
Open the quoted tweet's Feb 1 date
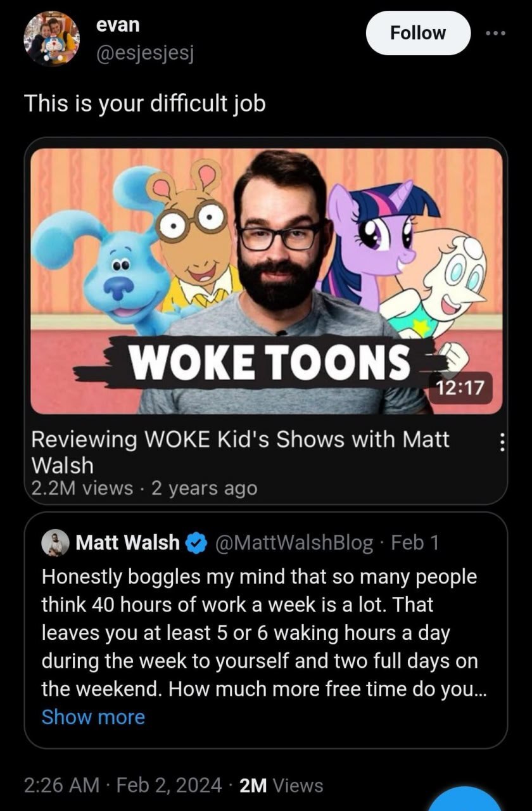coord(415,543)
